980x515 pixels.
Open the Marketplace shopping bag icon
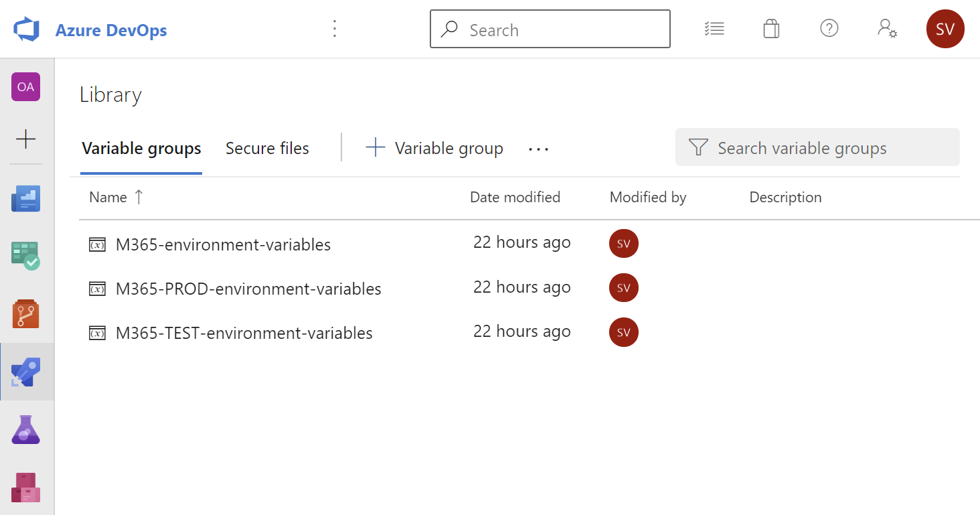pyautogui.click(x=771, y=29)
